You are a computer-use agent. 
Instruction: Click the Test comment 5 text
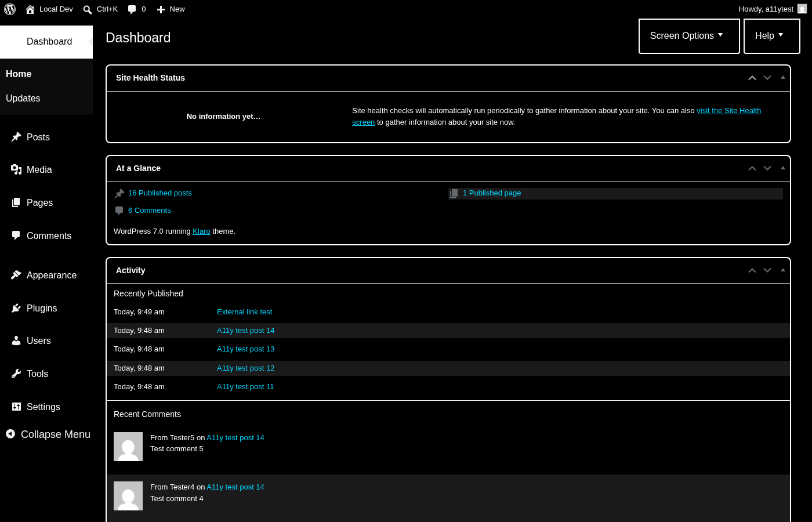(x=177, y=449)
